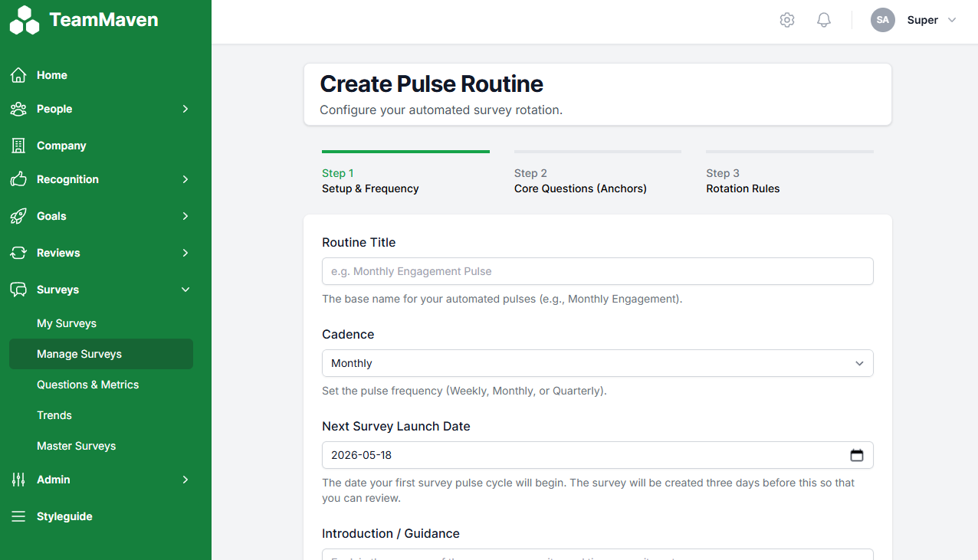Click 'Set the pulse frequency' helper text
Screen dimensions: 978x560
(x=464, y=391)
